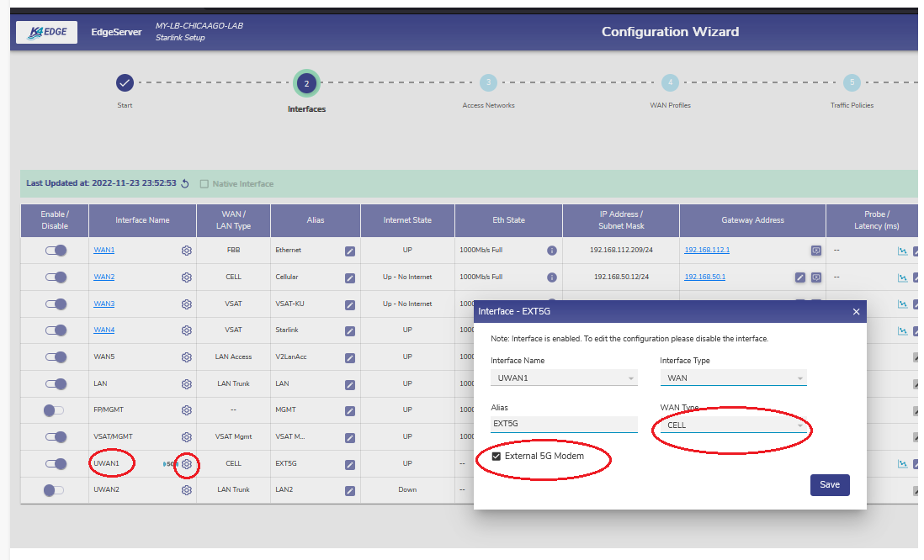Edit the Starlink alias pencil icon
Viewport: 924px width, 560px height.
(x=350, y=330)
